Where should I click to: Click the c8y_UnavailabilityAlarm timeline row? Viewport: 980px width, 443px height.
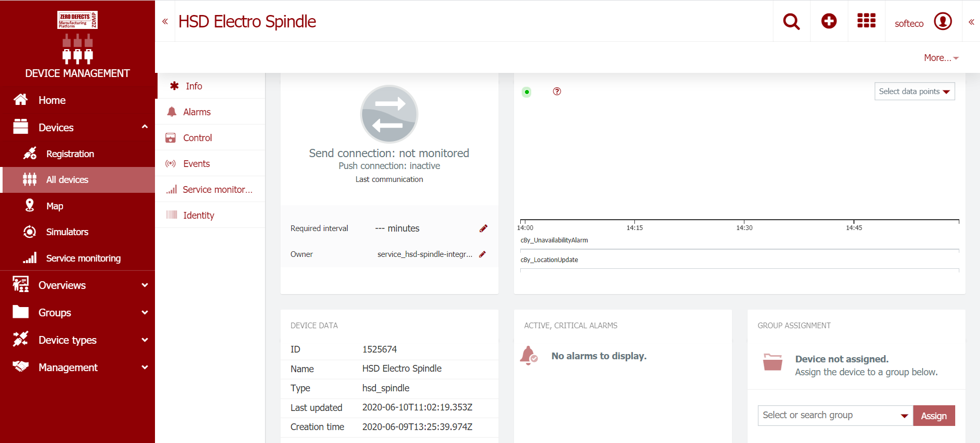pos(739,245)
